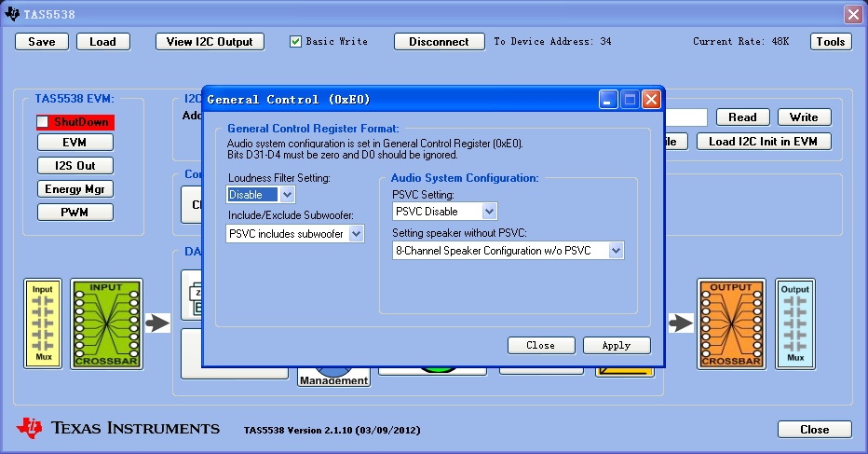Open the Output Mux block
Image resolution: width=868 pixels, height=454 pixels.
(795, 323)
